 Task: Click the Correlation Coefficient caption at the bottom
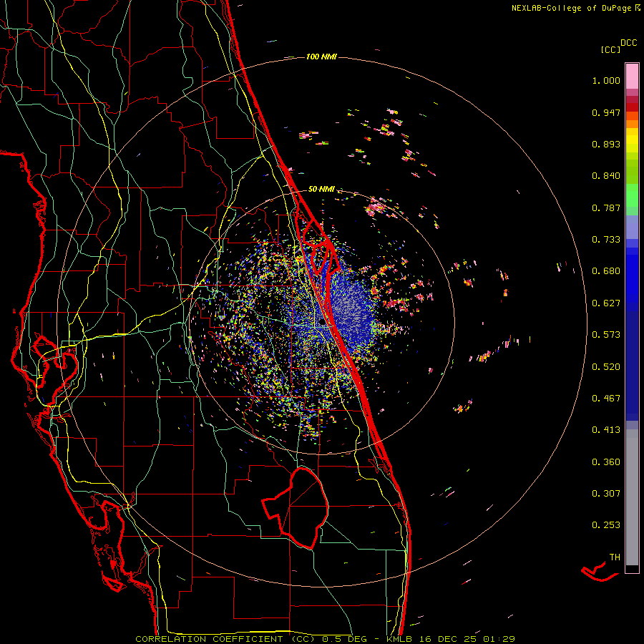[x=325, y=639]
